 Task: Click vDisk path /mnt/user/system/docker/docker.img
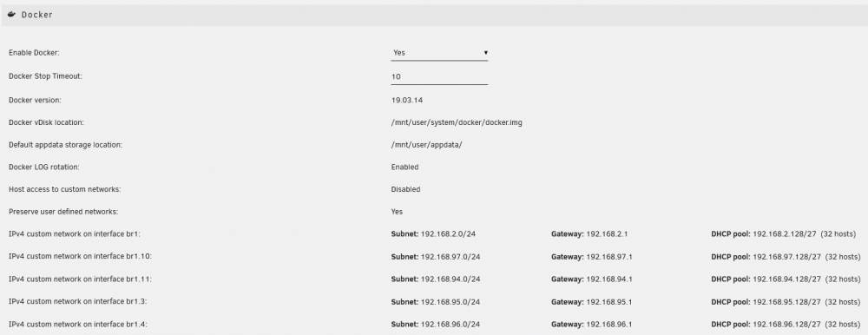tap(457, 122)
